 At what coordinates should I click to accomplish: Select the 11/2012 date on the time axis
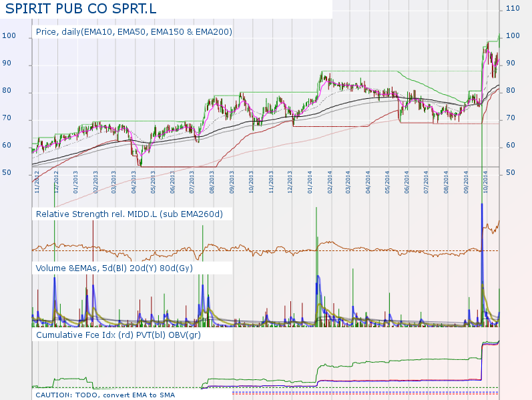(x=37, y=181)
